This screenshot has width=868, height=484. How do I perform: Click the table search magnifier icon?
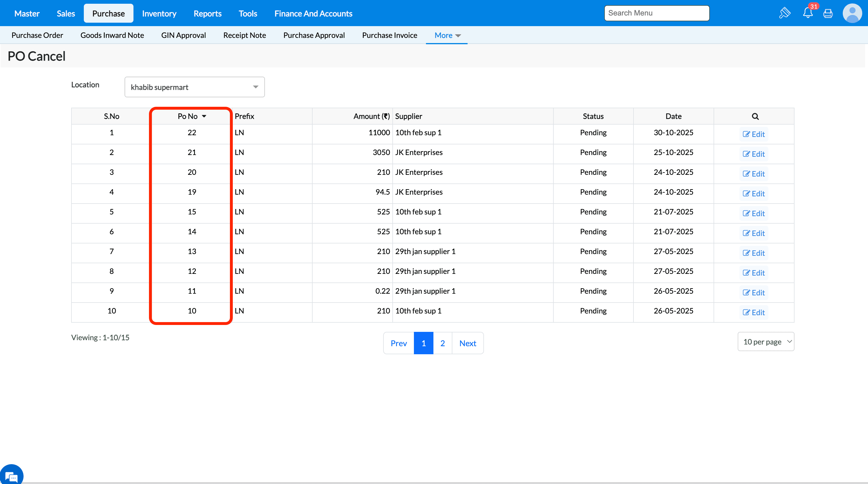point(755,116)
